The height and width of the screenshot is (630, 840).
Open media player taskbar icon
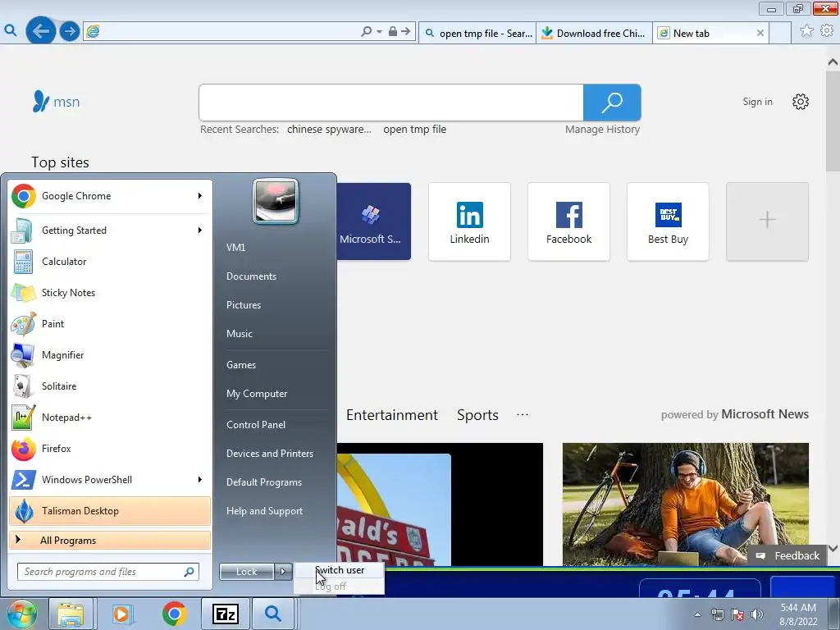point(121,614)
